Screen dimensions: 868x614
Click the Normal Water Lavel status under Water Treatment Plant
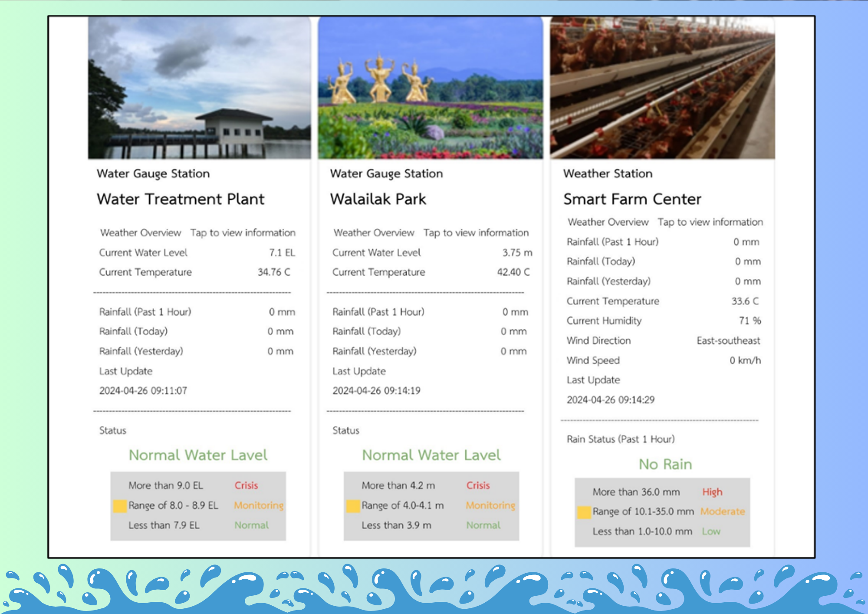click(x=198, y=455)
